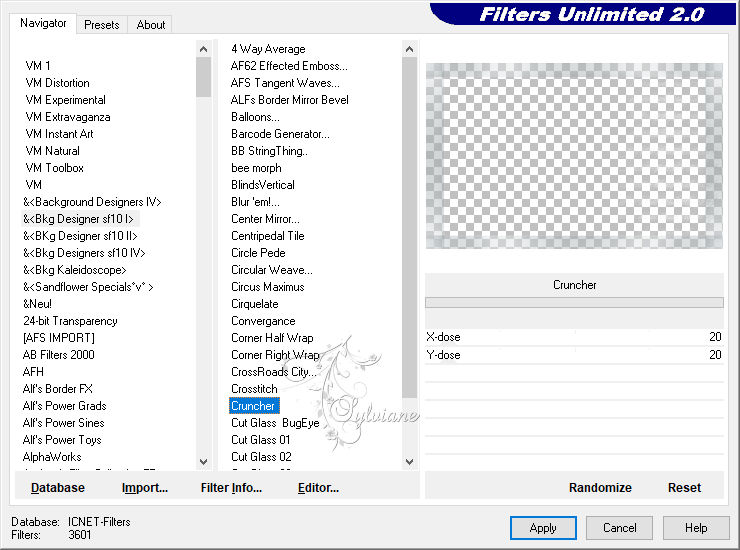
Task: Select the VM Toolbox category
Action: point(55,168)
